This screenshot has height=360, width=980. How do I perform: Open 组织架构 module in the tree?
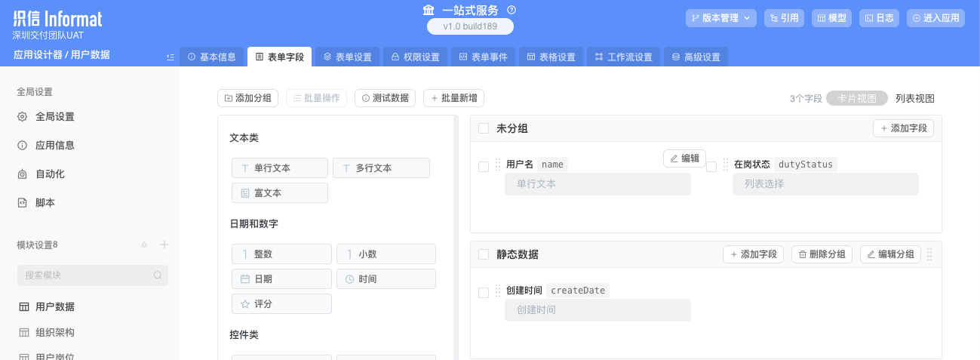click(x=55, y=333)
